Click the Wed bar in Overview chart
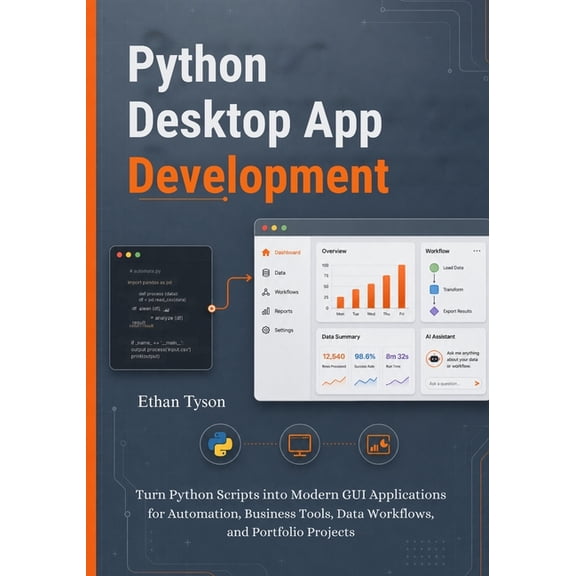Image resolution: width=576 pixels, height=576 pixels. click(x=371, y=296)
